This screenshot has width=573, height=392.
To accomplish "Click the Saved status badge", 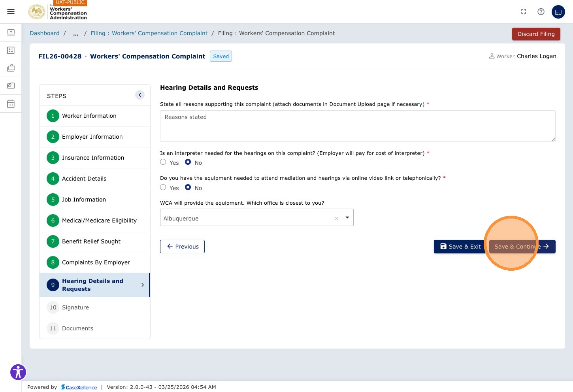I will pos(221,56).
